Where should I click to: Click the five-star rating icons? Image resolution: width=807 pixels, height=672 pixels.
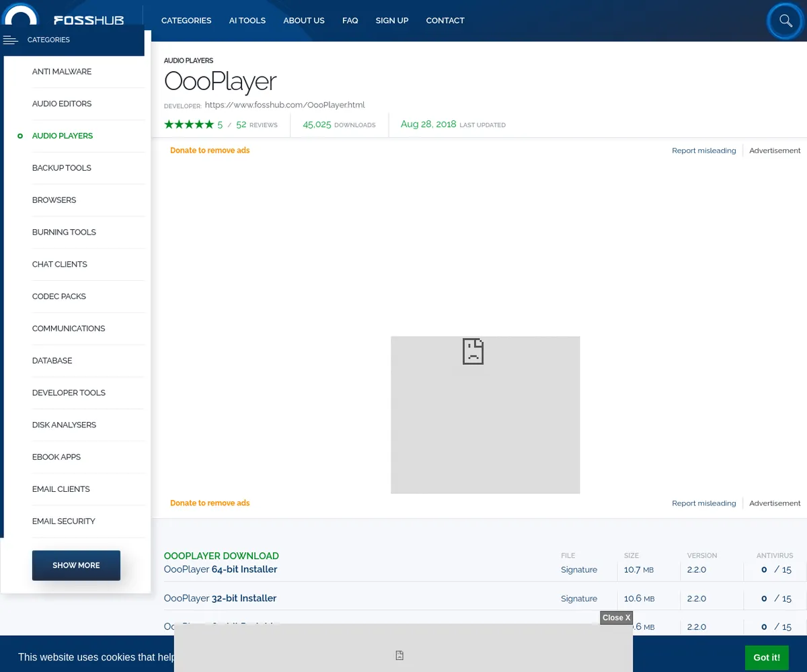pos(189,124)
